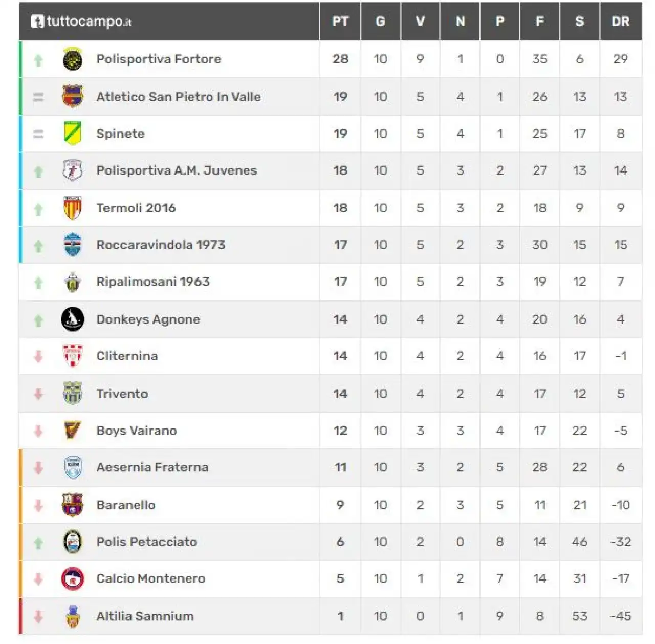Click equals sign beside Atletico San Pietro
The height and width of the screenshot is (644, 655).
tap(38, 97)
